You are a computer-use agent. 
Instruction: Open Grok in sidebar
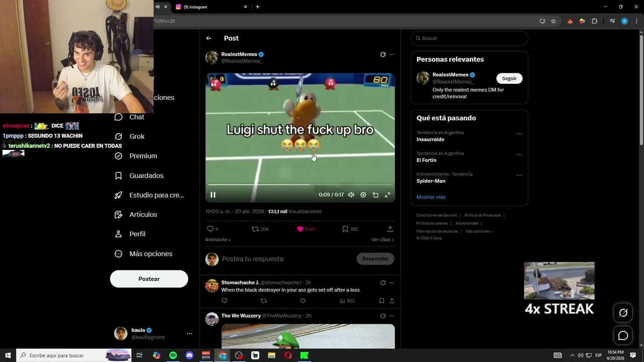[x=129, y=136]
